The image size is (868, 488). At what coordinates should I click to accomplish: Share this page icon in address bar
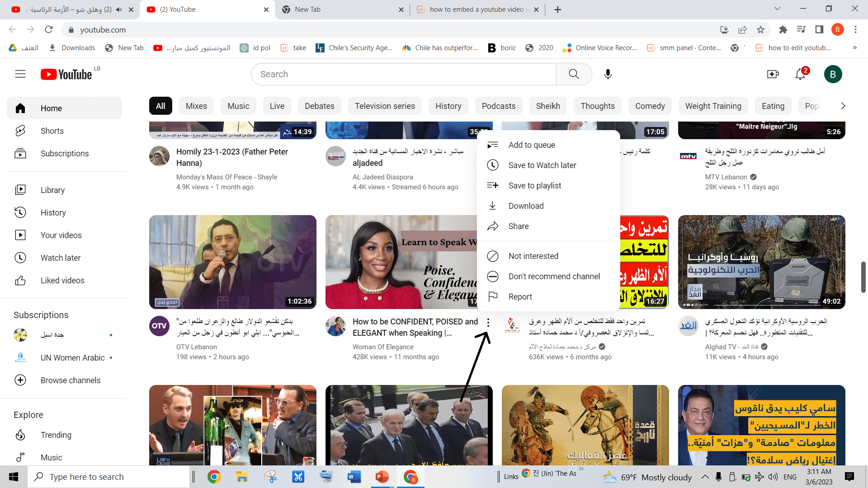(743, 30)
